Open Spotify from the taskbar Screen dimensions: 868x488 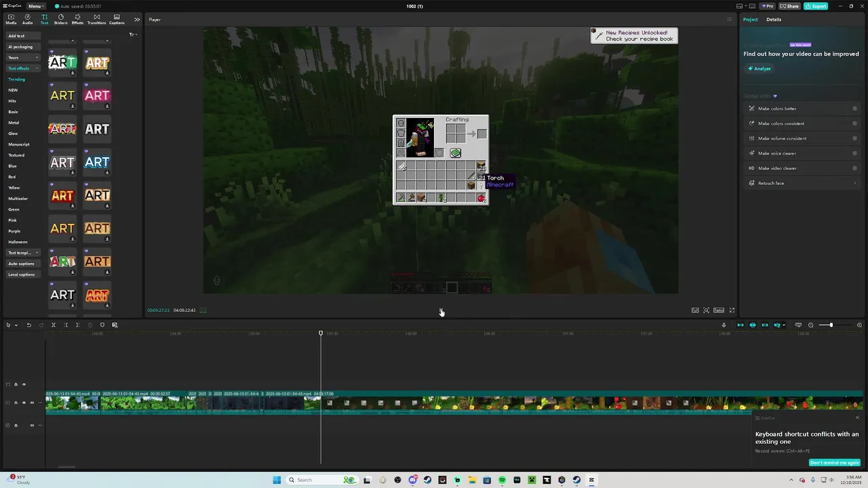point(502,480)
